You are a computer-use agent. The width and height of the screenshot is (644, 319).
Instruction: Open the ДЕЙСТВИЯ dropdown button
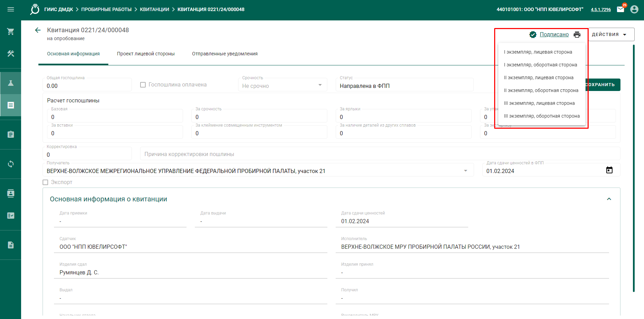[x=611, y=34]
